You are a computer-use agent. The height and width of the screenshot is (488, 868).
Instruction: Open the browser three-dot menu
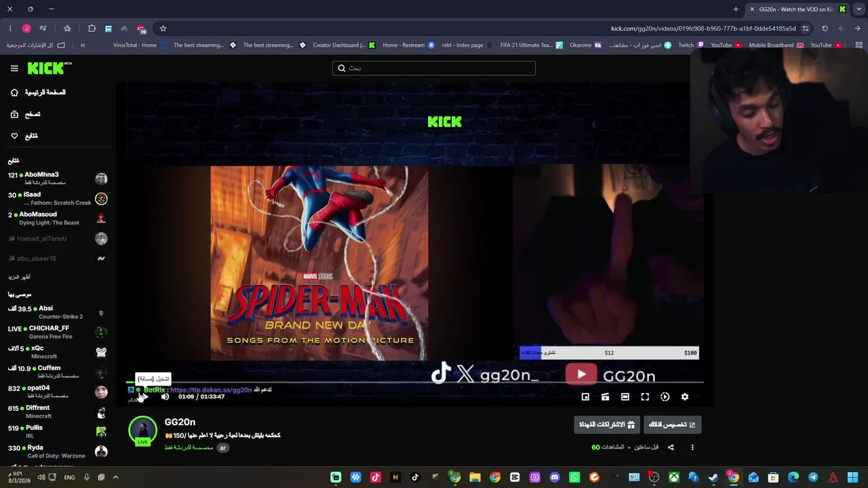pos(10,28)
